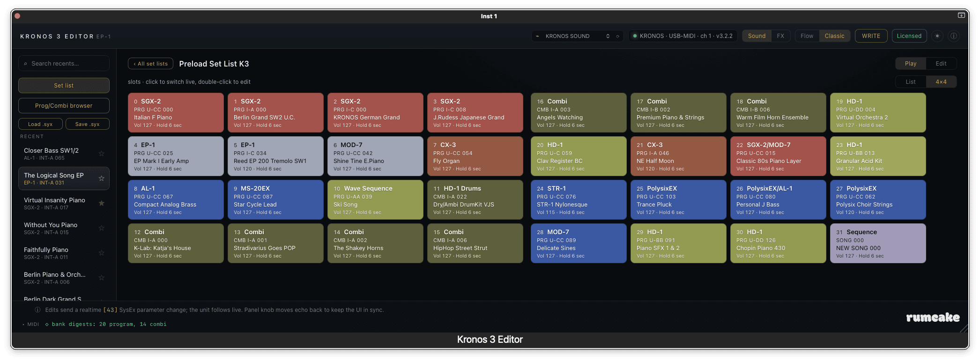Viewport: 980px width, 362px height.
Task: Switch set list to Edit mode
Action: point(941,64)
